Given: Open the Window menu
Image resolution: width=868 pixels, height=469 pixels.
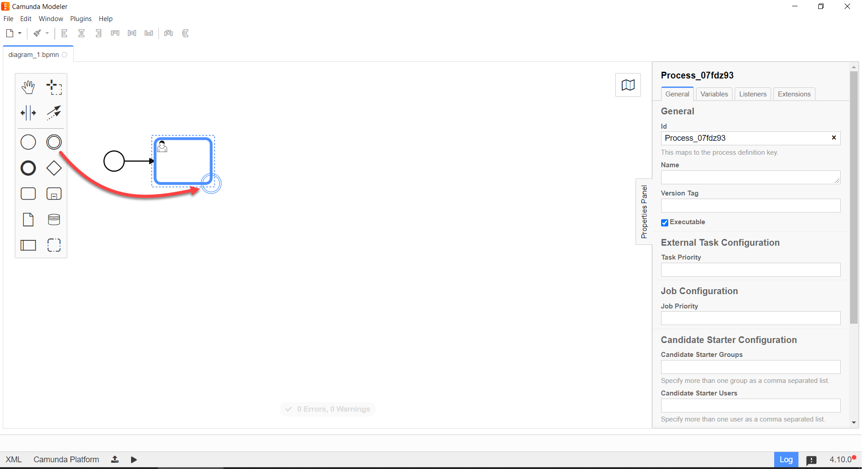Looking at the screenshot, I should [x=51, y=19].
